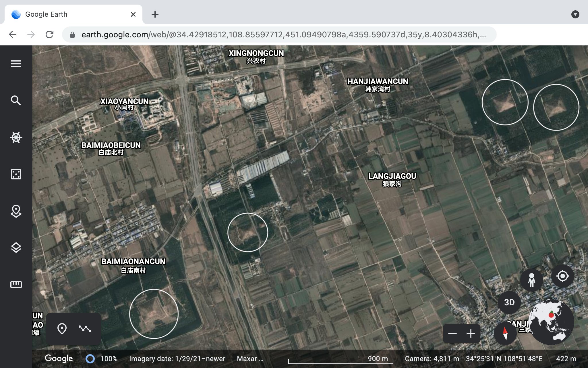
Task: Click the I'm Feeling Lucky dice icon
Action: 16,174
